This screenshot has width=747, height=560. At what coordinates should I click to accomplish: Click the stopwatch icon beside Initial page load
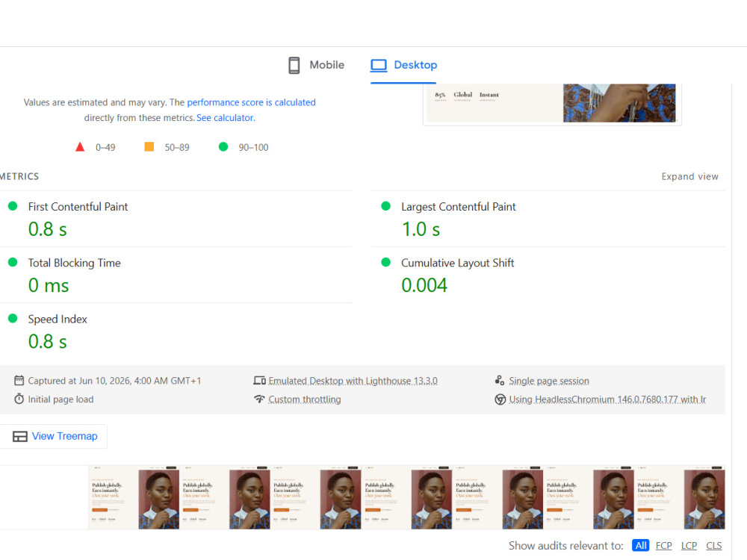tap(19, 399)
